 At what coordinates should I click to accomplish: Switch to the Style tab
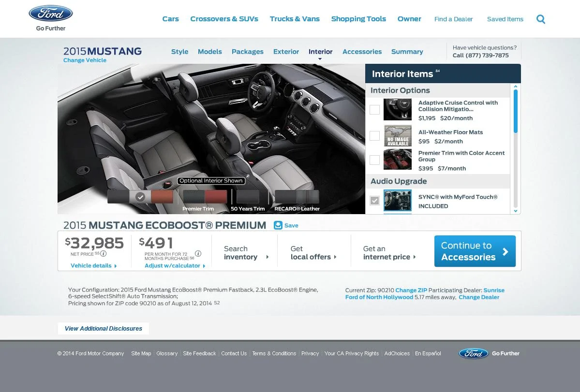click(180, 52)
